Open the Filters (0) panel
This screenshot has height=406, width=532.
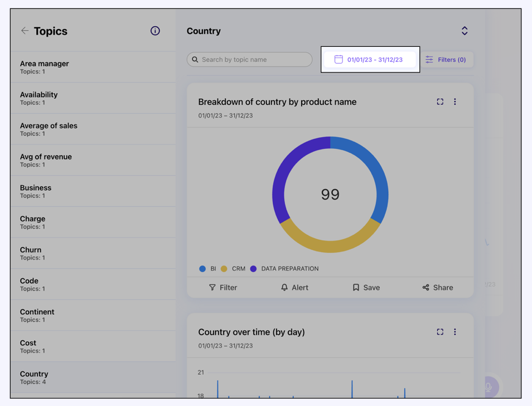pos(446,60)
